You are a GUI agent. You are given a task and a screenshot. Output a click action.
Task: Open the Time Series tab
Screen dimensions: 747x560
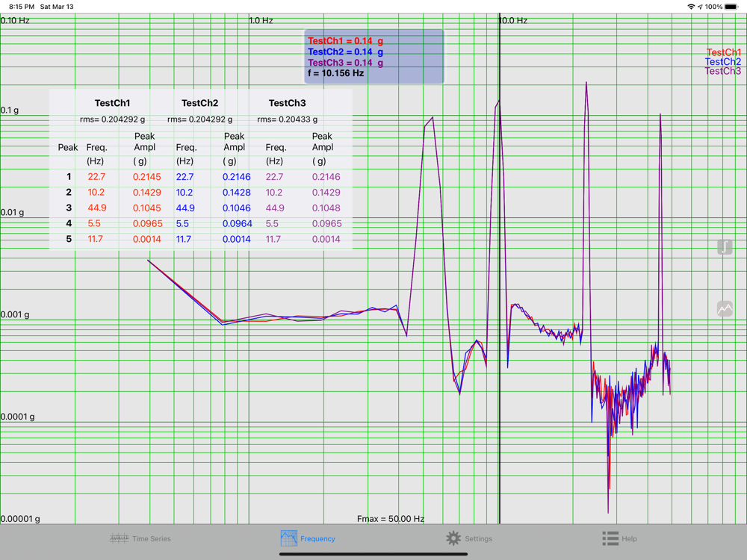point(140,538)
